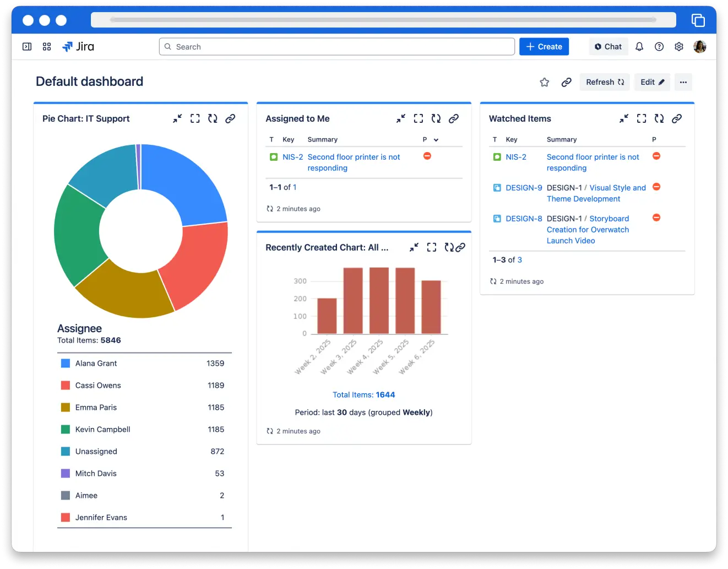This screenshot has height=569, width=728.
Task: Copy the dashboard link icon
Action: pos(566,82)
